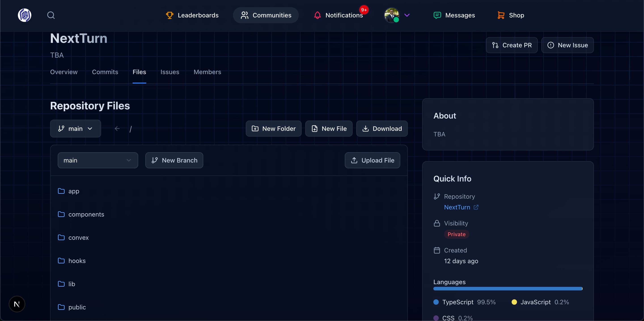Click the Upload File button
This screenshot has width=644, height=321.
pyautogui.click(x=372, y=160)
